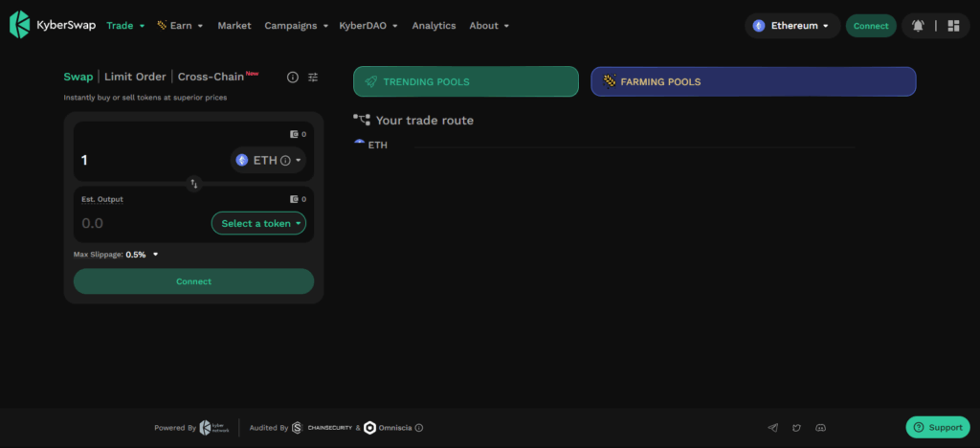Open the Earn menu
This screenshot has height=448, width=980.
pos(180,26)
